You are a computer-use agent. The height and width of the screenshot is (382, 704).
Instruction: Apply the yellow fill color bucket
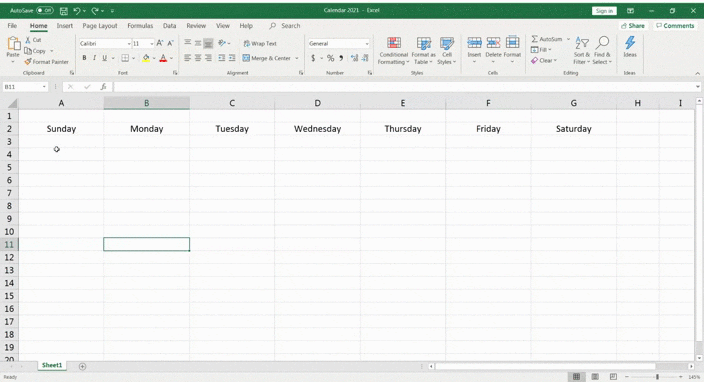[146, 58]
